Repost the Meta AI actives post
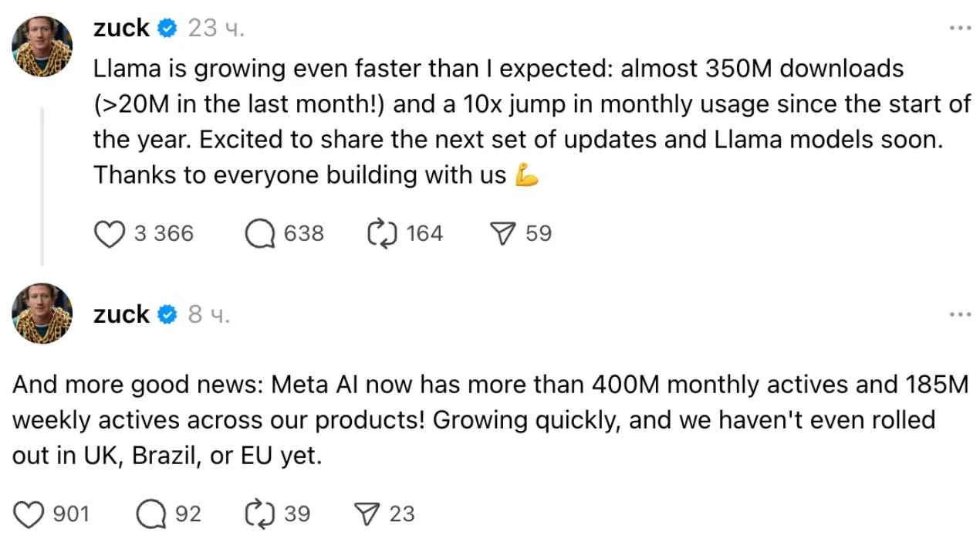This screenshot has width=980, height=556. click(x=260, y=514)
